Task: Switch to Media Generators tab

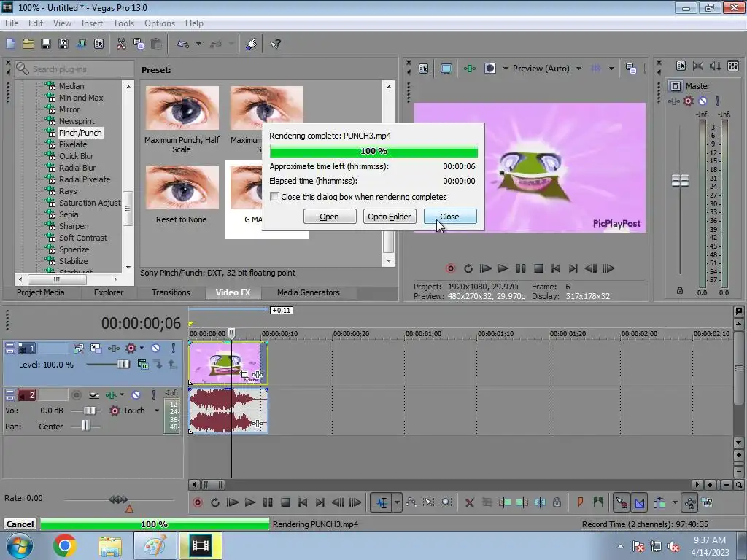Action: click(x=309, y=292)
